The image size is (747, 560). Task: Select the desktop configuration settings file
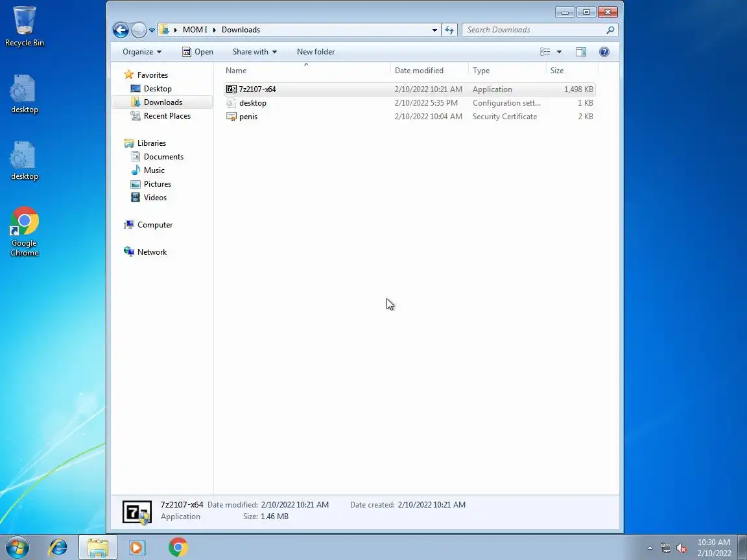409,103
